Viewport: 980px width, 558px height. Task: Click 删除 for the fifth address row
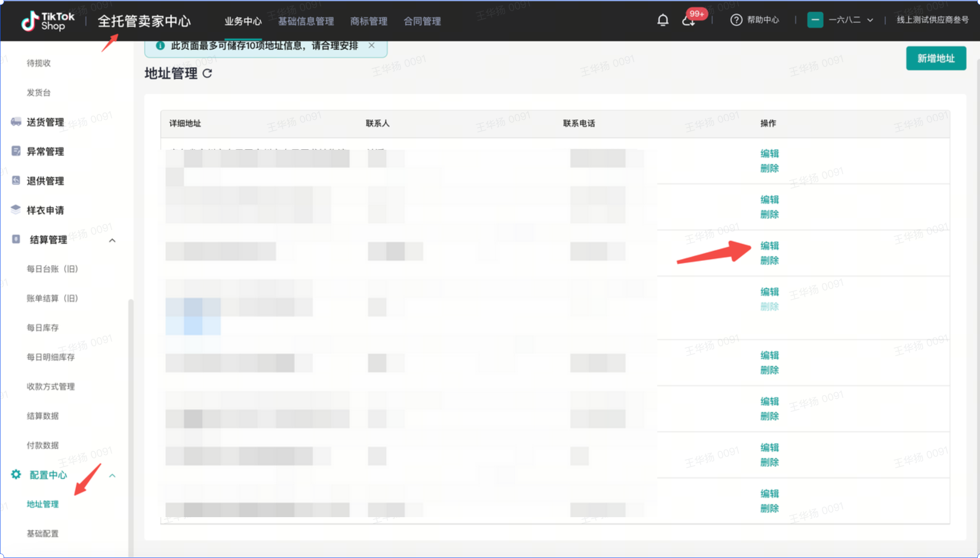[x=769, y=371]
